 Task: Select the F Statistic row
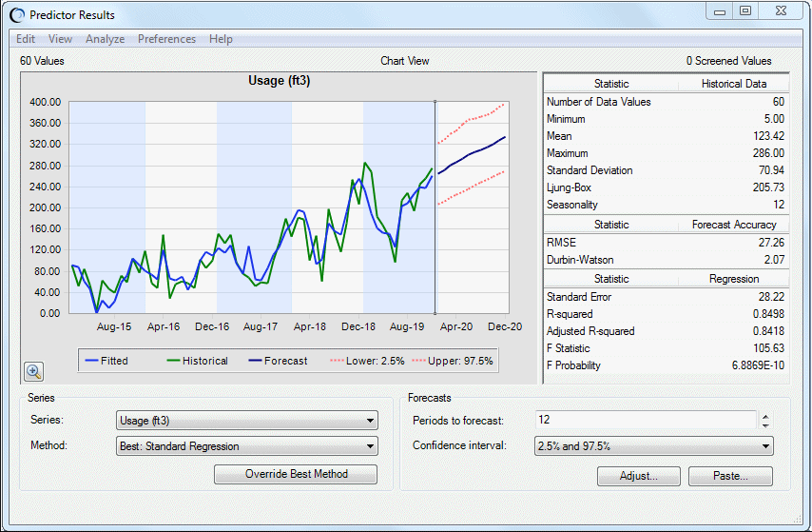[x=666, y=348]
